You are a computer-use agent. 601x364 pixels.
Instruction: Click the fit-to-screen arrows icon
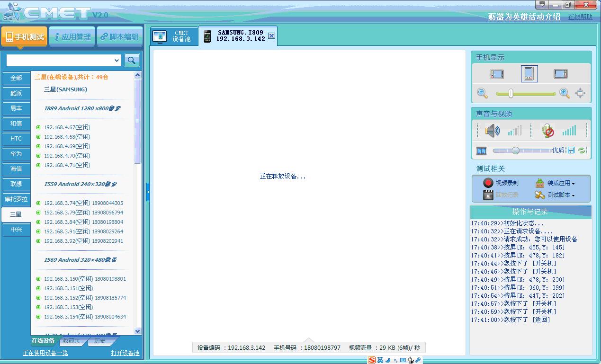580,93
